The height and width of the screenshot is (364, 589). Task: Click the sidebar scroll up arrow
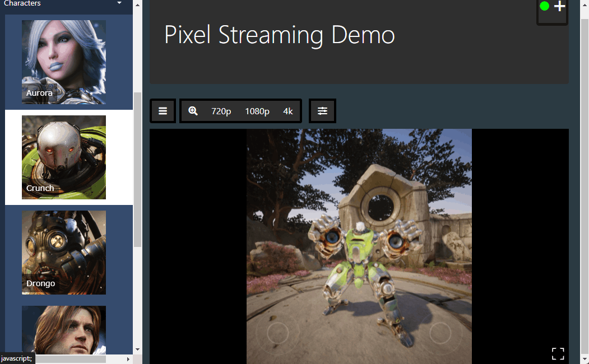point(137,5)
